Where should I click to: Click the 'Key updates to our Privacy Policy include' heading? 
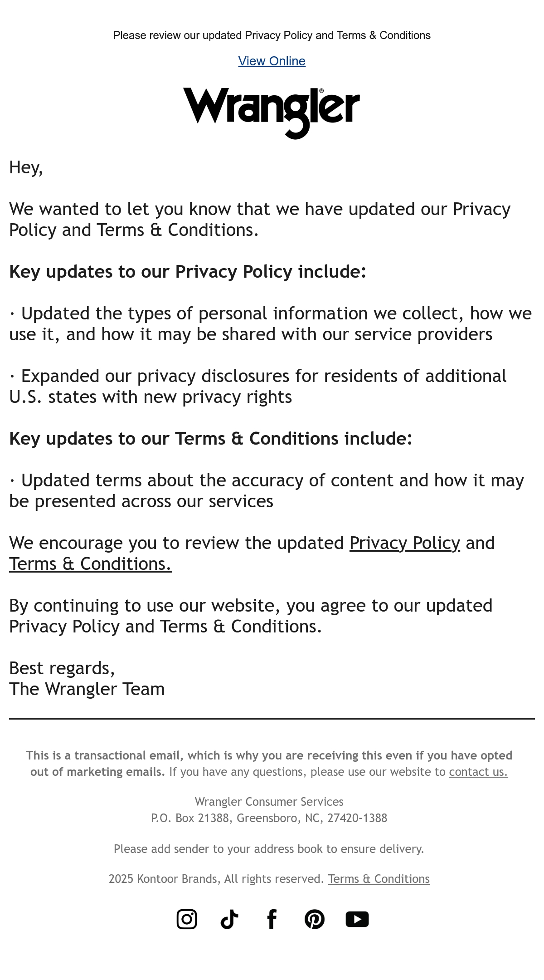(188, 272)
